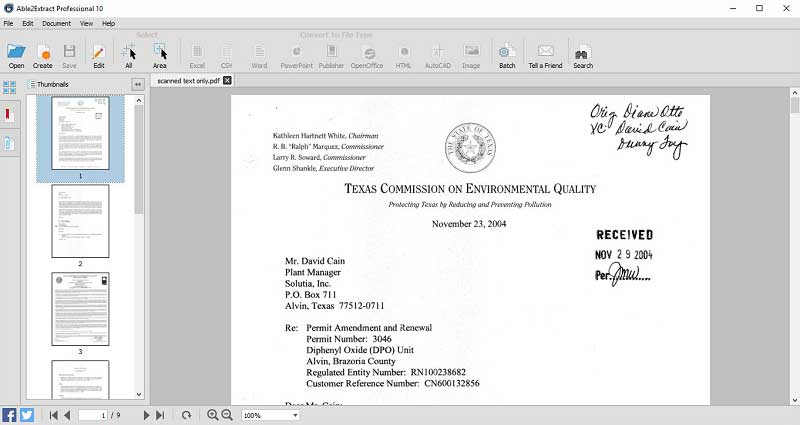Convert to Excel icon
800x425 pixels.
point(197,55)
